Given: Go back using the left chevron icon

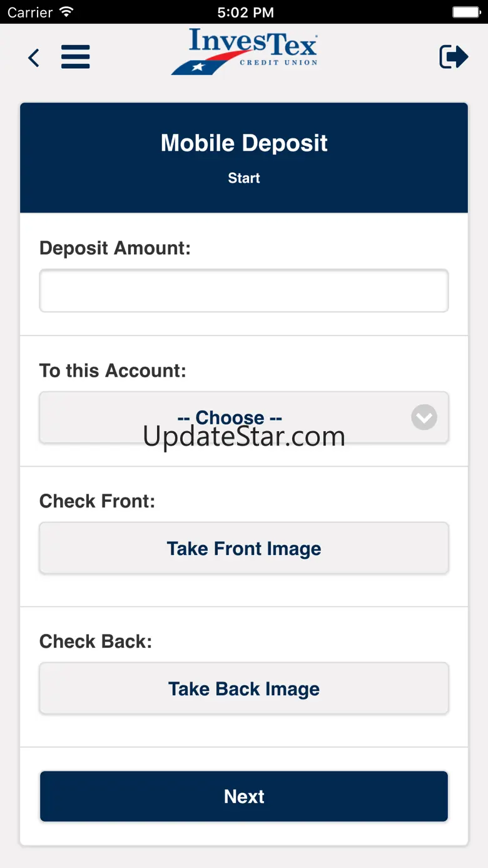Looking at the screenshot, I should click(x=34, y=58).
